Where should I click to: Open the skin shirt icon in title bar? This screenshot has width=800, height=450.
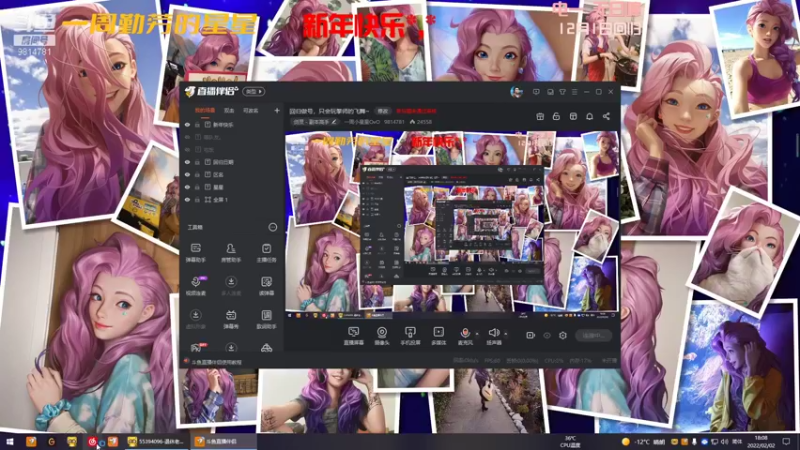pos(562,92)
